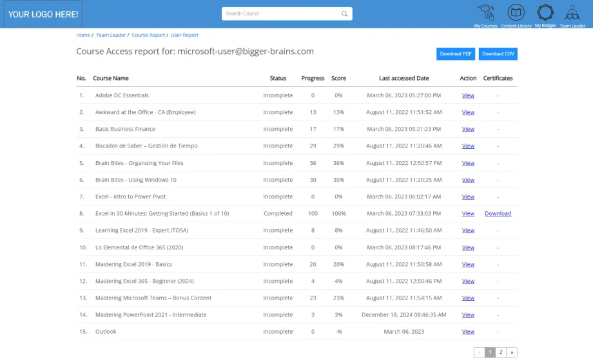Open the User Report breadcrumb

pyautogui.click(x=184, y=35)
